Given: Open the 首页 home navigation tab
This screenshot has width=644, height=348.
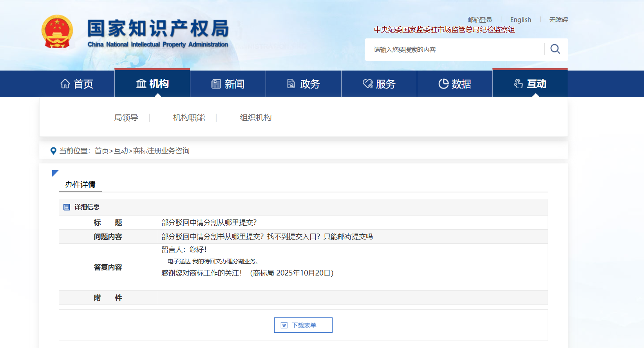Looking at the screenshot, I should click(77, 84).
